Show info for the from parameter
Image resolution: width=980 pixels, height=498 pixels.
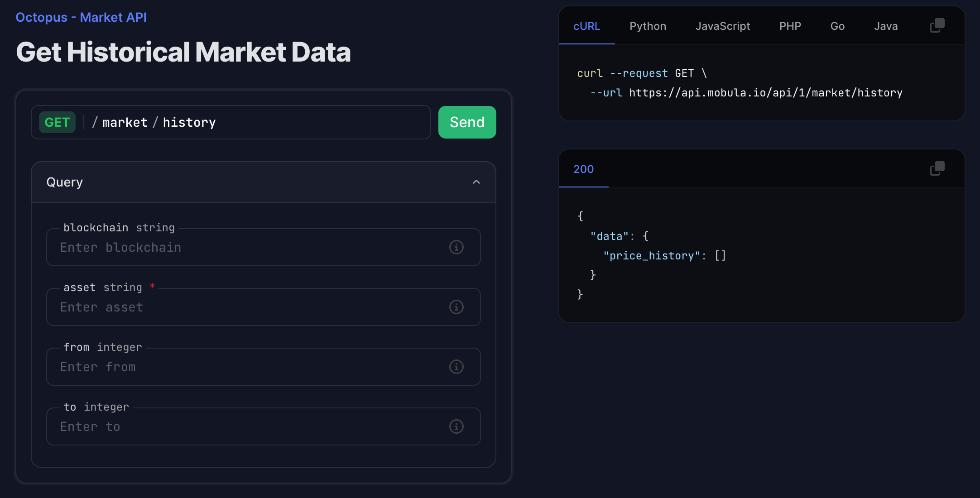[456, 367]
